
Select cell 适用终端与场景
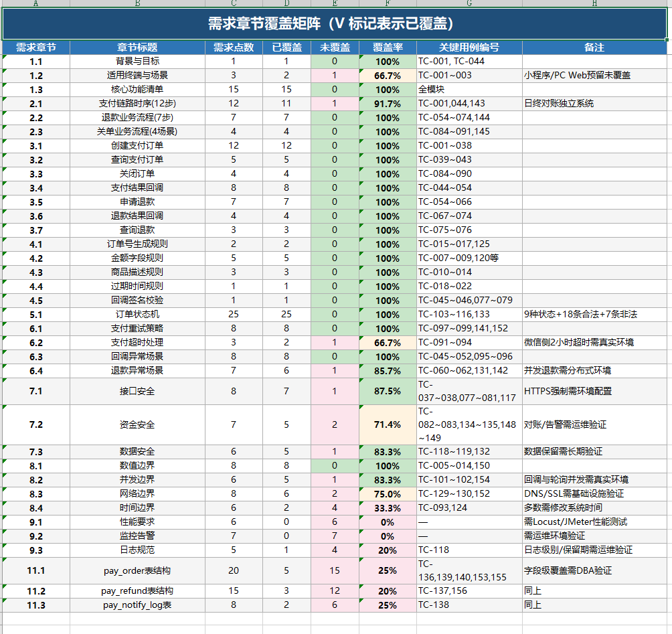click(x=138, y=76)
